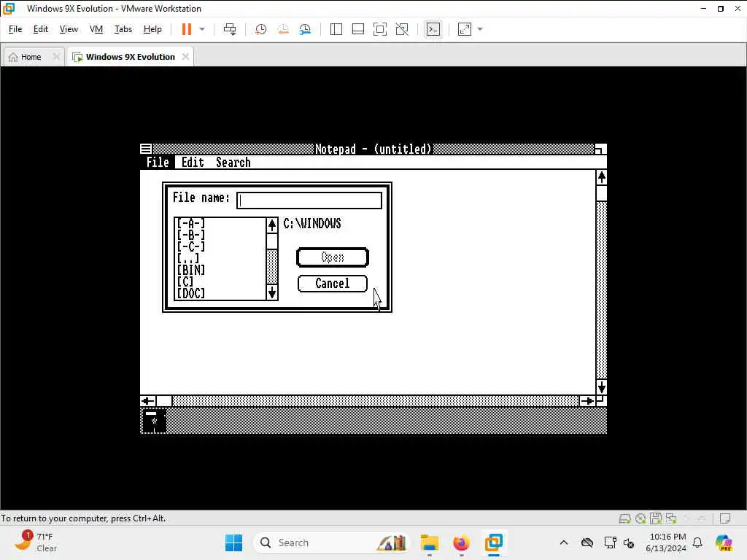747x560 pixels.
Task: Close the Home tab
Action: pyautogui.click(x=56, y=57)
